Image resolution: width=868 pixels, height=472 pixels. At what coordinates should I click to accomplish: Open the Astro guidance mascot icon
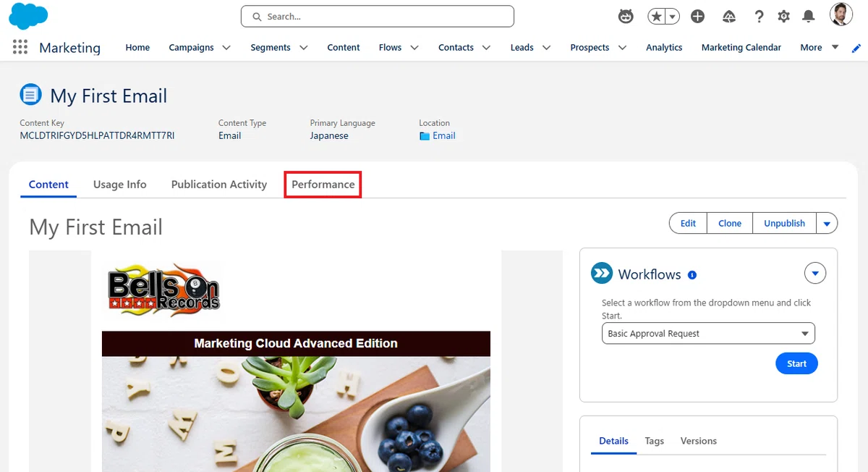click(626, 16)
